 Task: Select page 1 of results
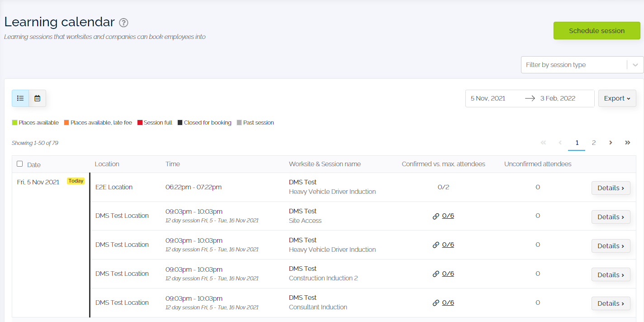coord(577,143)
